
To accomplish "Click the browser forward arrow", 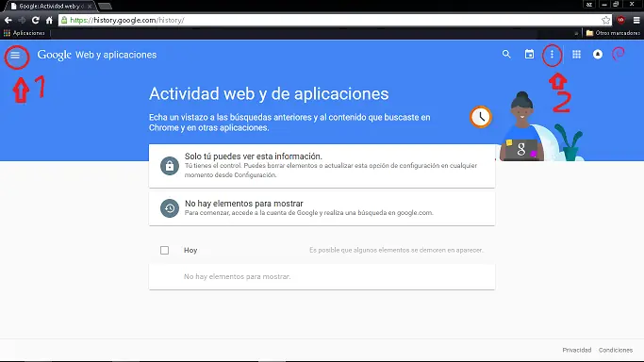I will (x=23, y=20).
